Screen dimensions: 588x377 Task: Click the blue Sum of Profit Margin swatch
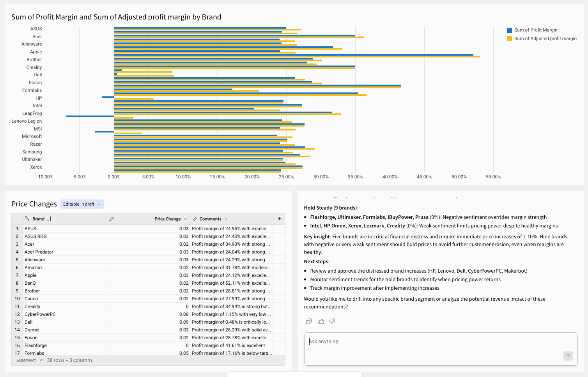pos(510,30)
